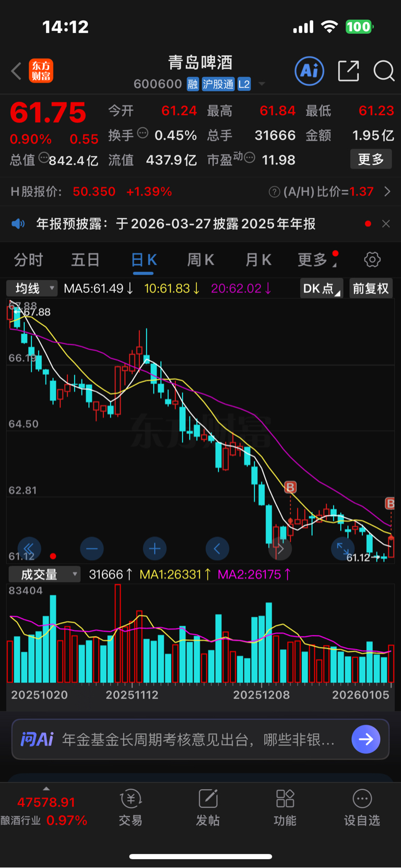The image size is (401, 868).
Task: Shrink chart with the inward-arrows round button
Action: (343, 549)
